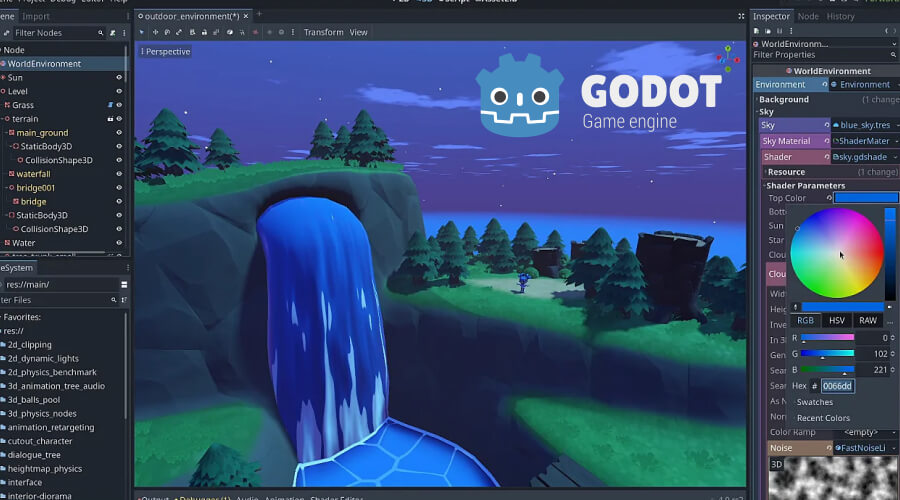Select RGB color mode button
The width and height of the screenshot is (900, 500).
pyautogui.click(x=805, y=320)
